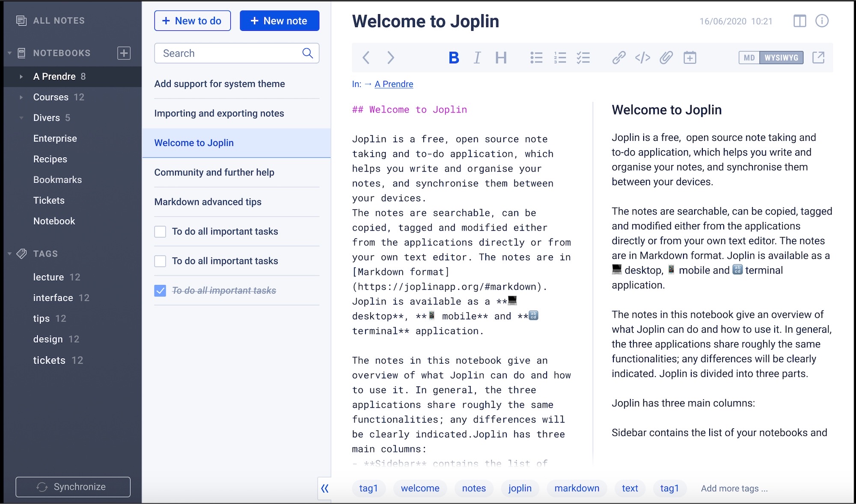This screenshot has width=856, height=504.
Task: Insert a hyperlink
Action: 618,57
